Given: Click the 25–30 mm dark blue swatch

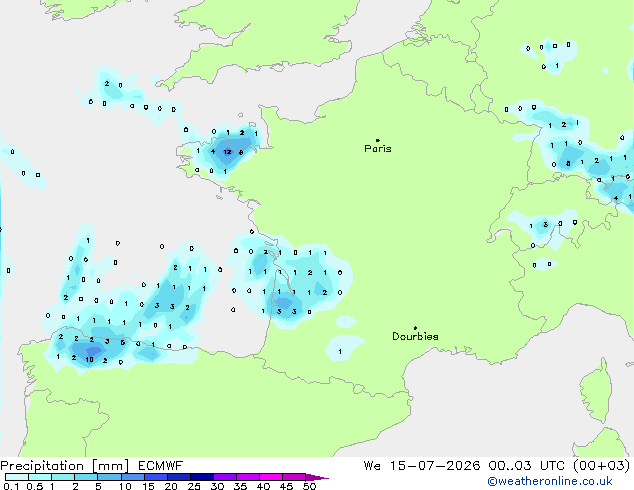Looking at the screenshot, I should coord(201,477).
